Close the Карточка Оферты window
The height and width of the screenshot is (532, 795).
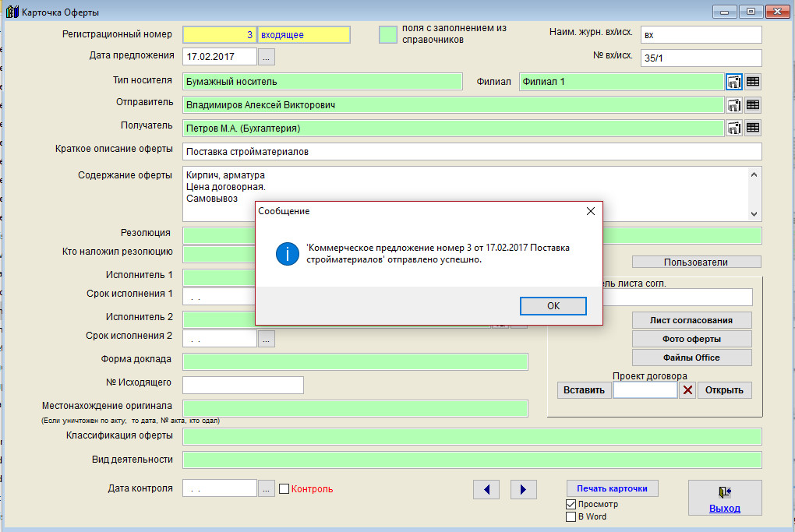(777, 12)
